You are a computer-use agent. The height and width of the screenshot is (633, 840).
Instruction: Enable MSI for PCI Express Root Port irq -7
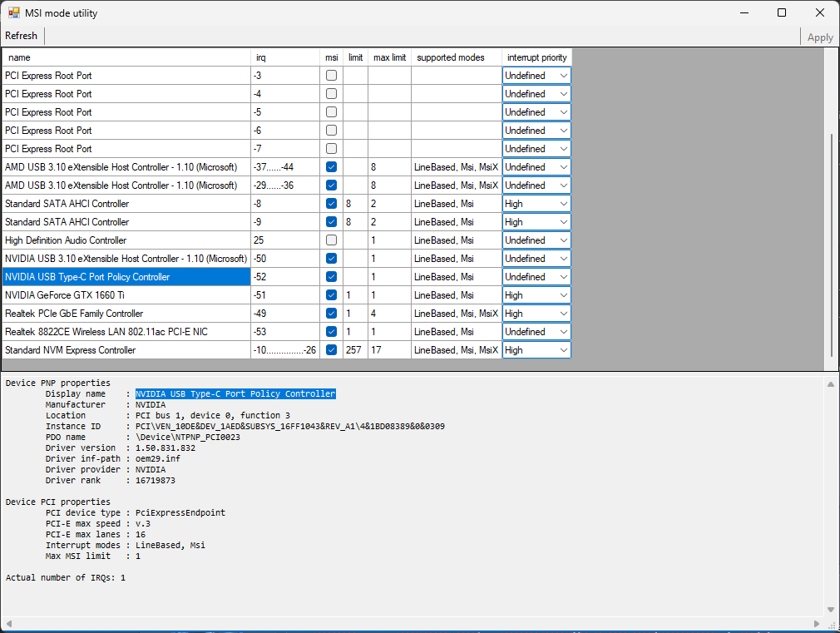(x=332, y=148)
